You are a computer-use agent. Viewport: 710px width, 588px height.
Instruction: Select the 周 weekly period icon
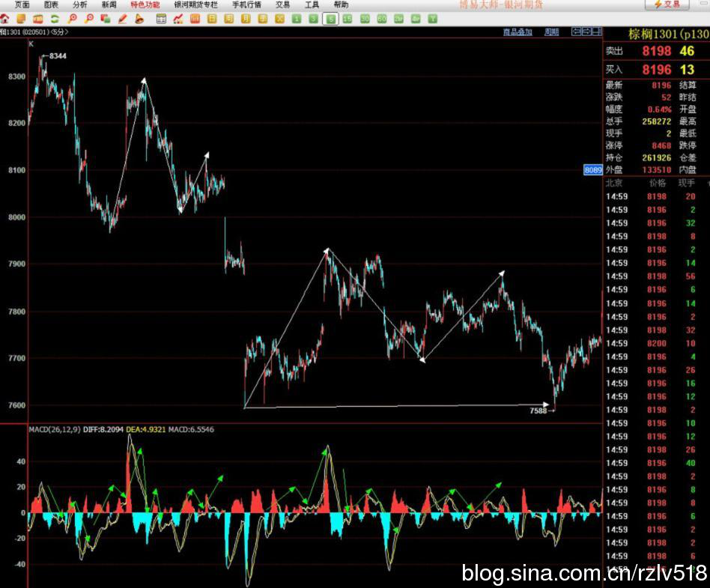click(x=228, y=19)
